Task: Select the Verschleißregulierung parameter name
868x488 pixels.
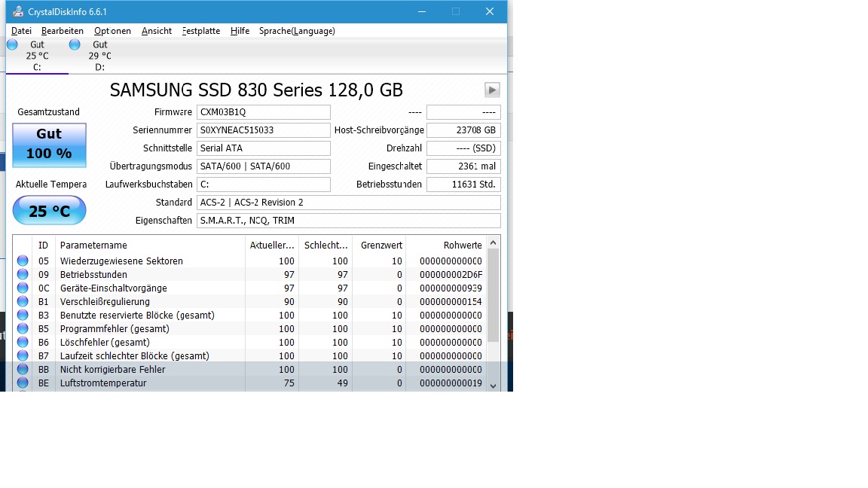Action: click(105, 301)
